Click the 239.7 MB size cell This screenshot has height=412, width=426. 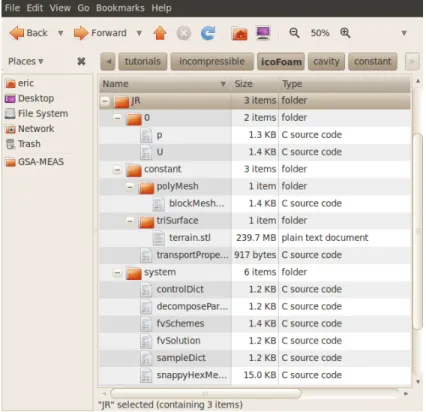point(256,238)
